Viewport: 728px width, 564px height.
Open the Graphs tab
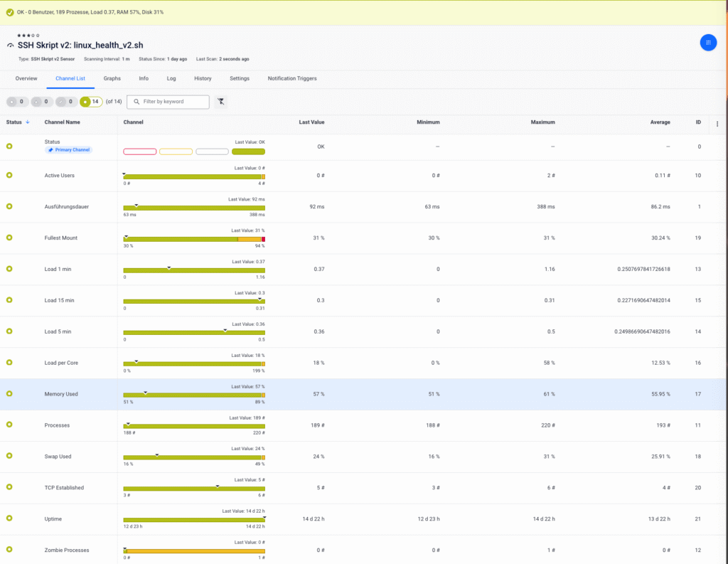tap(112, 78)
